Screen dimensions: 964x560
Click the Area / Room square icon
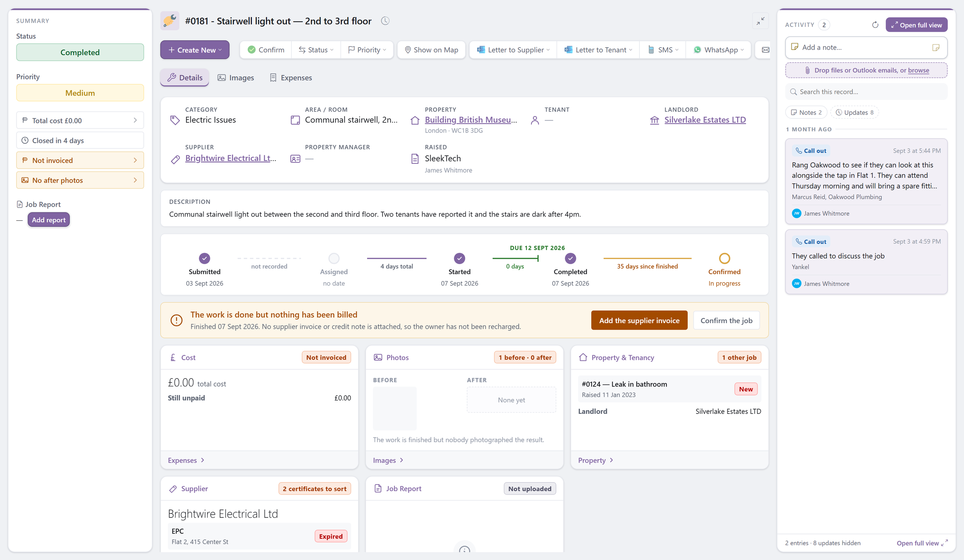click(x=295, y=120)
